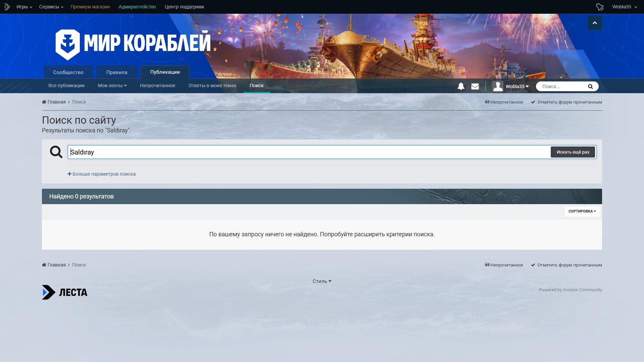Open the Сортировка dropdown
644x362 pixels.
[582, 211]
